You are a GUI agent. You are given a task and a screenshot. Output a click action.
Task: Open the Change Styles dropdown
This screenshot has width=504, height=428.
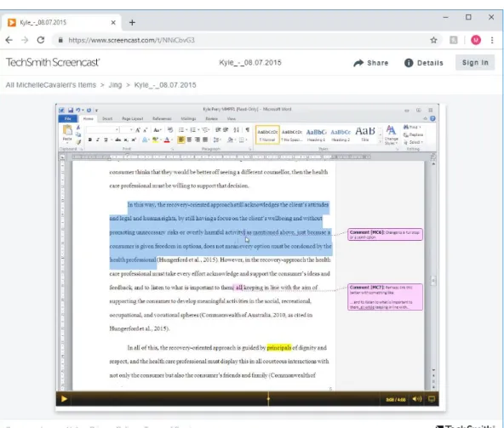[391, 135]
